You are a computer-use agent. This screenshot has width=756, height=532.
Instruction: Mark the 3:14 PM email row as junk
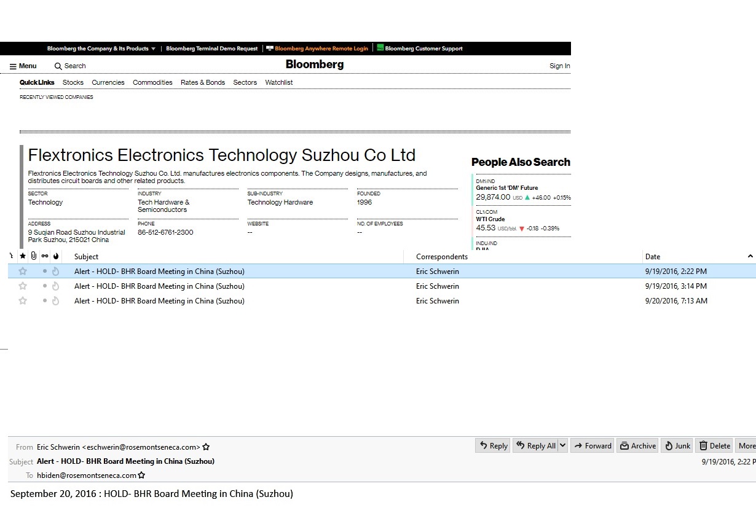55,286
